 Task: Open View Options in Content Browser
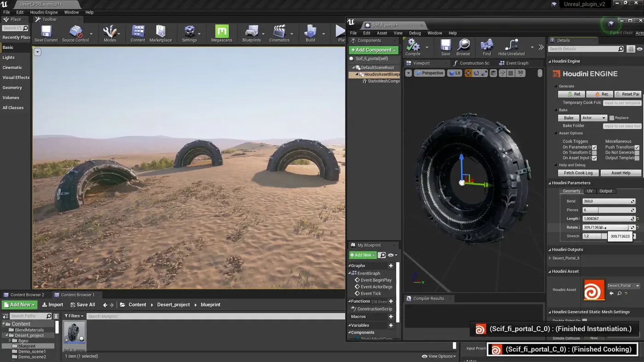tap(439, 356)
